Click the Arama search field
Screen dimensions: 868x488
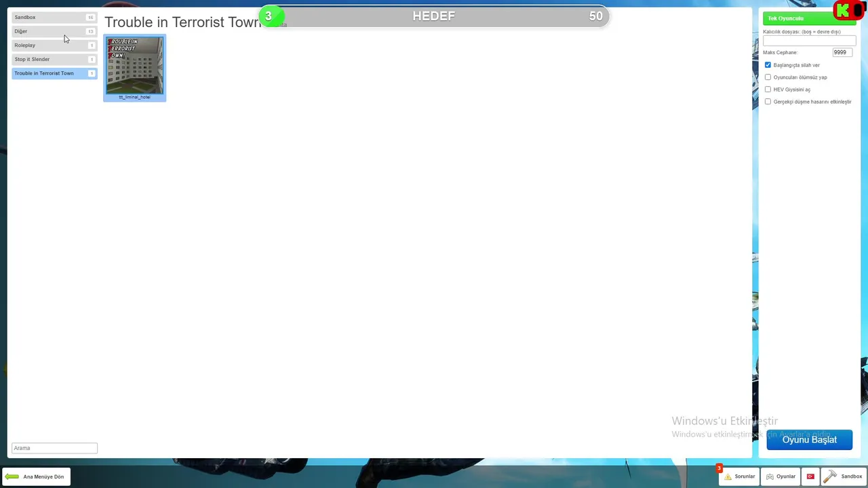coord(54,448)
